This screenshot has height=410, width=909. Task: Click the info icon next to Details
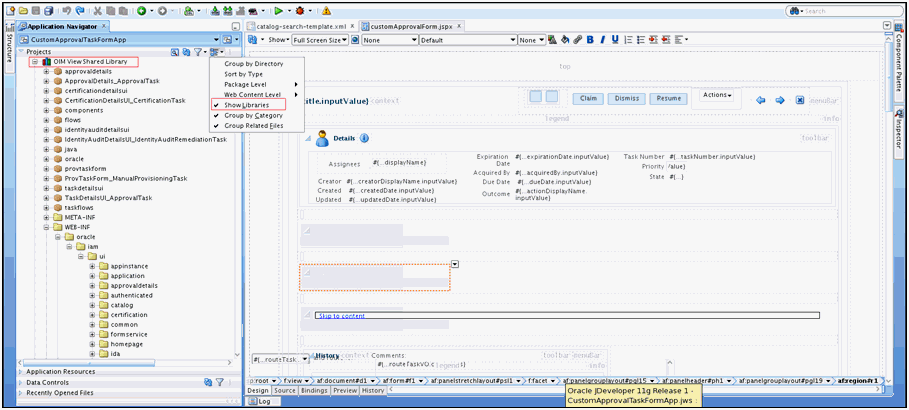coord(364,139)
